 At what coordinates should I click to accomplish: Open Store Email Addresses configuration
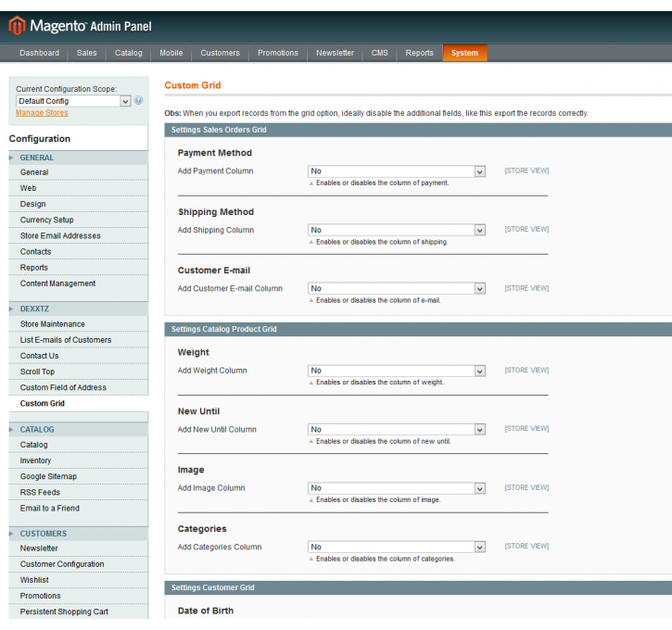pyautogui.click(x=60, y=235)
